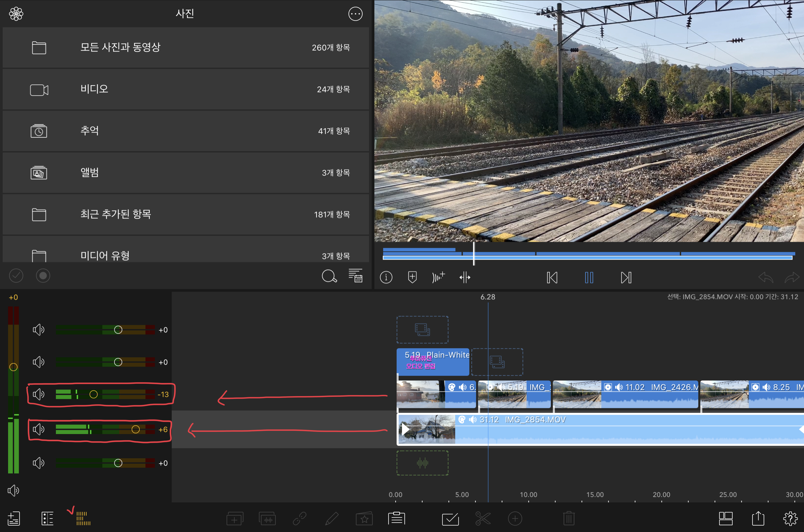804x532 pixels.
Task: Mute the +6 audio track speaker
Action: click(38, 430)
